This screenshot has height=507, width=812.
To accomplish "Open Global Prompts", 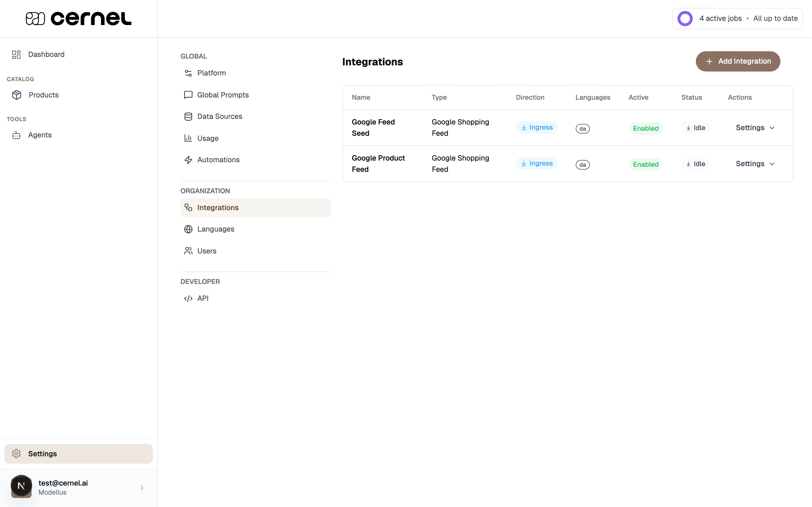I will (x=223, y=95).
